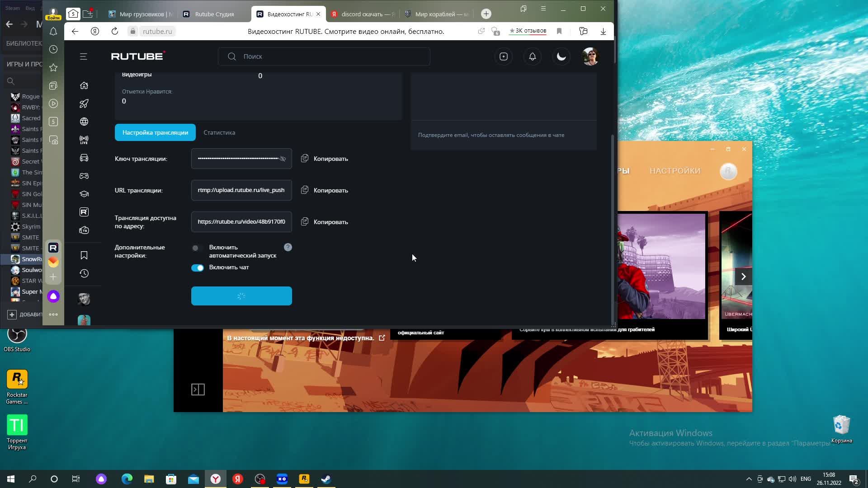Open the gamepad video games category icon
Screen dimensions: 868x488
(84, 176)
